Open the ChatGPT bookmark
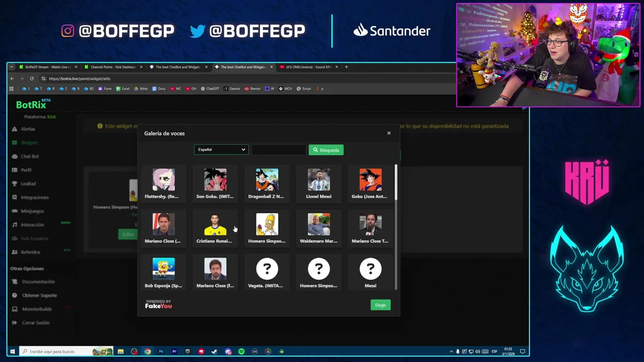Image resolution: width=644 pixels, height=362 pixels. 210,88
